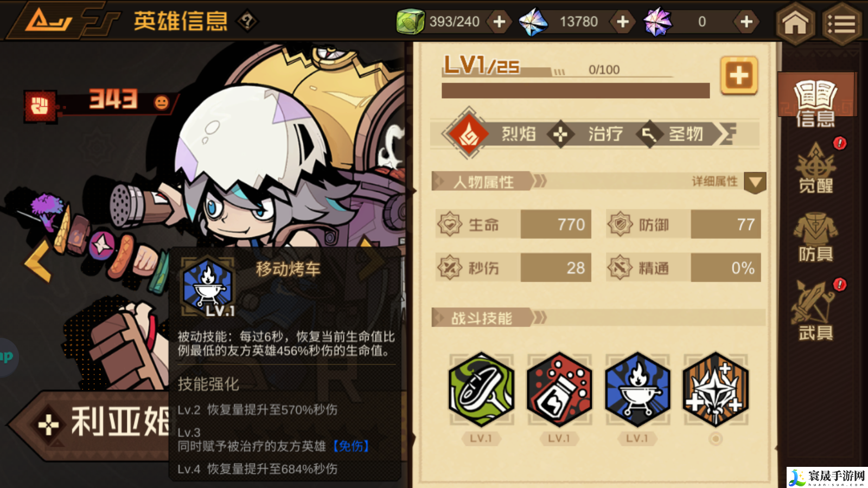Image resolution: width=868 pixels, height=488 pixels.
Task: Add more crystal currency 13780
Action: [x=623, y=22]
